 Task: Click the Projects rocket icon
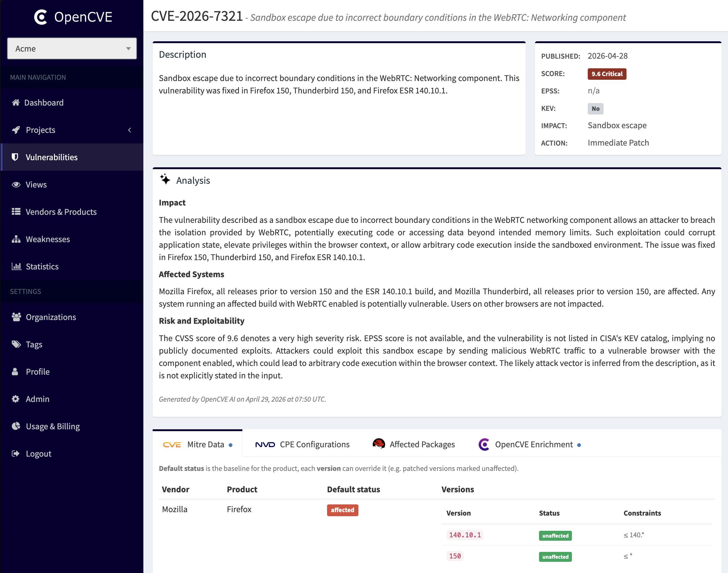pyautogui.click(x=16, y=130)
